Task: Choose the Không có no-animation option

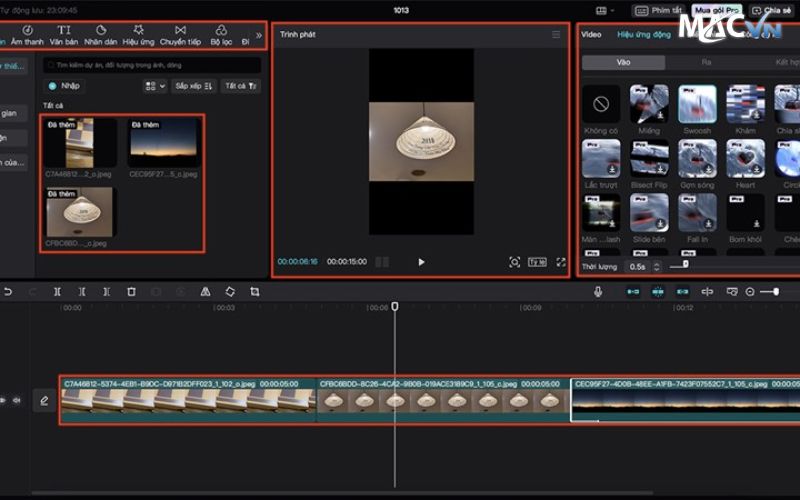Action: 601,104
